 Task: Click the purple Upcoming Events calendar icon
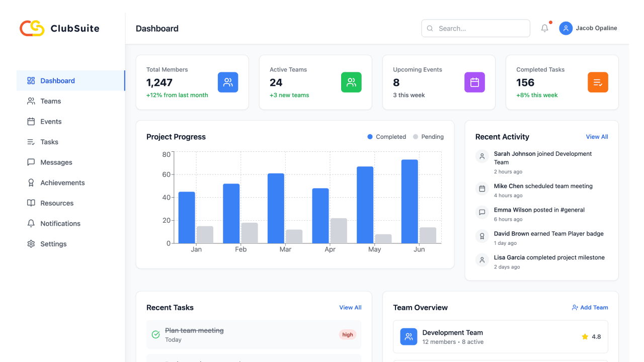point(474,82)
